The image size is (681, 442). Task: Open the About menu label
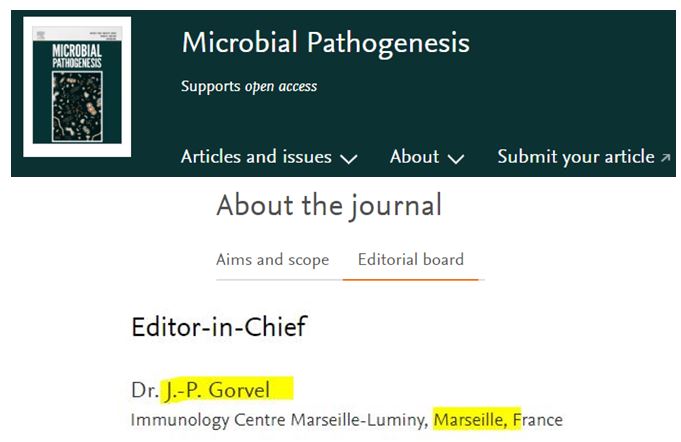click(x=415, y=157)
